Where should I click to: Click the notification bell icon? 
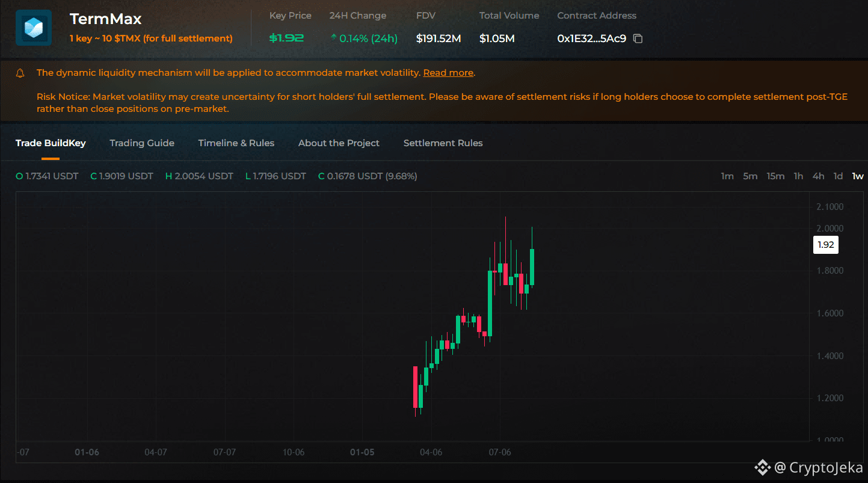pyautogui.click(x=20, y=73)
